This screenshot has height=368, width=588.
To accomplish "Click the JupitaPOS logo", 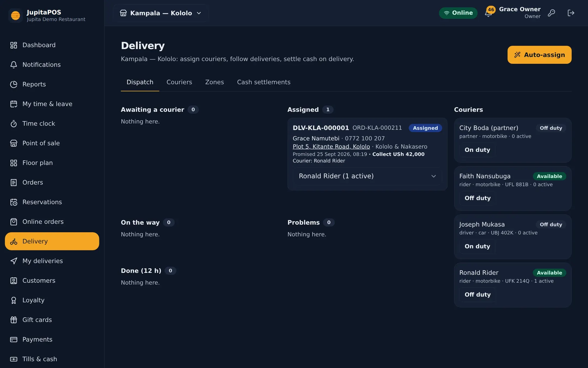I will pos(16,16).
